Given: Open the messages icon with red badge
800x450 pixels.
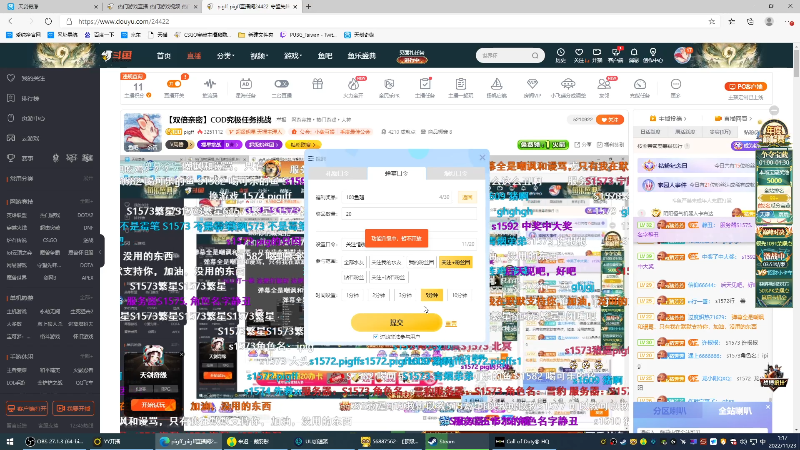Looking at the screenshot, I should click(x=615, y=52).
